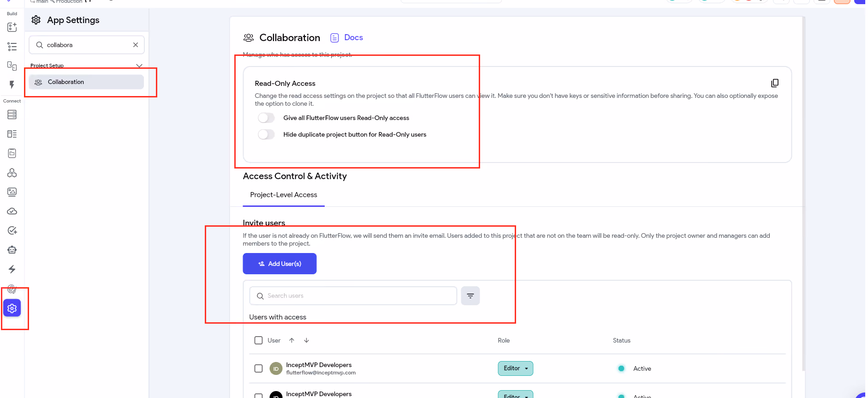Open the Media Assets image icon
Viewport: 868px width, 398px height.
coord(12,192)
